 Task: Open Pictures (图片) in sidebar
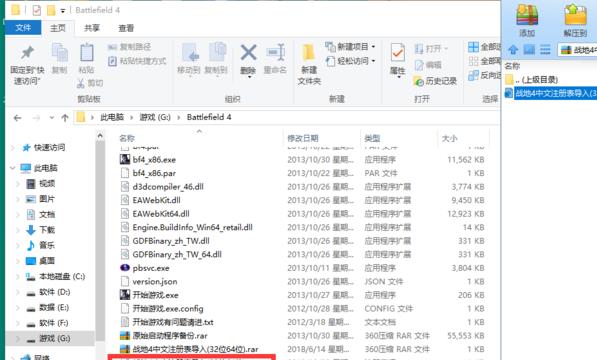[47, 199]
